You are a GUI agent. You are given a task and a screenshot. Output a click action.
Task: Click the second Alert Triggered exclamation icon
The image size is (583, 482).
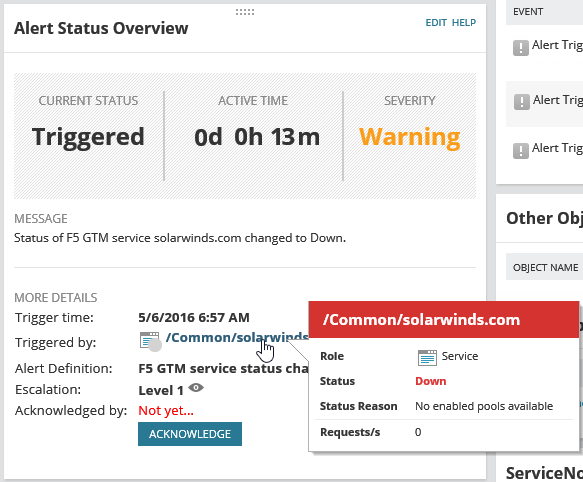(x=521, y=102)
